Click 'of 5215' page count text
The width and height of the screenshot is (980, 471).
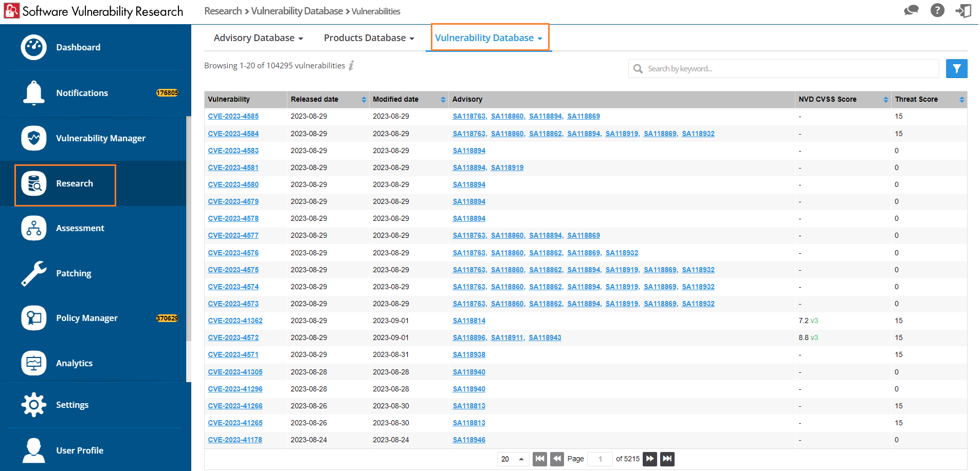(x=628, y=459)
